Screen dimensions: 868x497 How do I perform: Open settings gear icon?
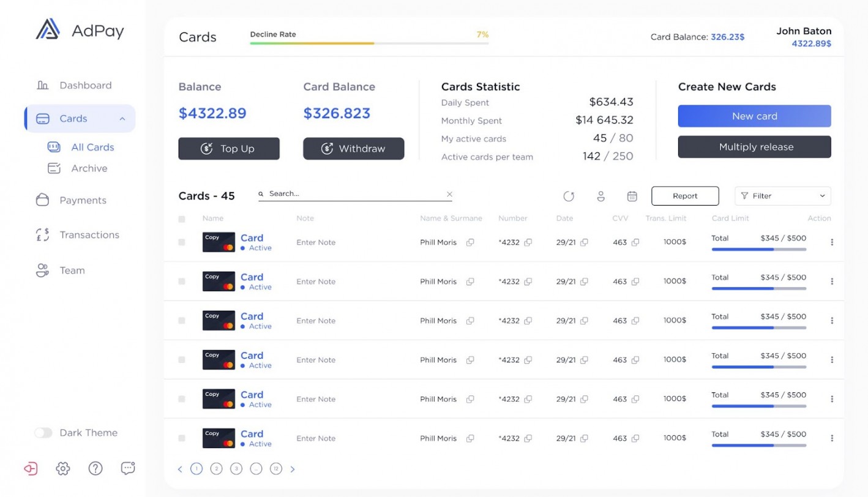tap(63, 469)
